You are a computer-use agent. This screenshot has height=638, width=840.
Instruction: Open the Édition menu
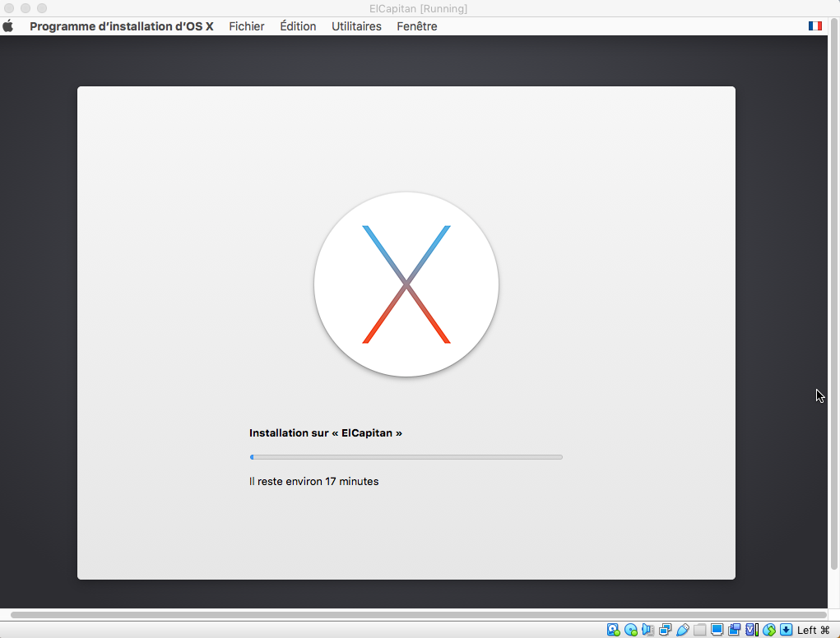point(298,26)
